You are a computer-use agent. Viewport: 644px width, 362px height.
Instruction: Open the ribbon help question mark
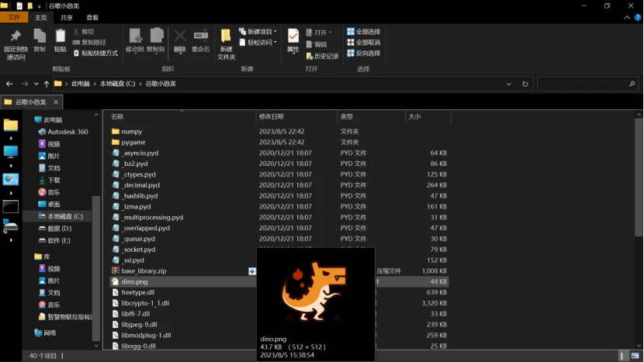(638, 18)
